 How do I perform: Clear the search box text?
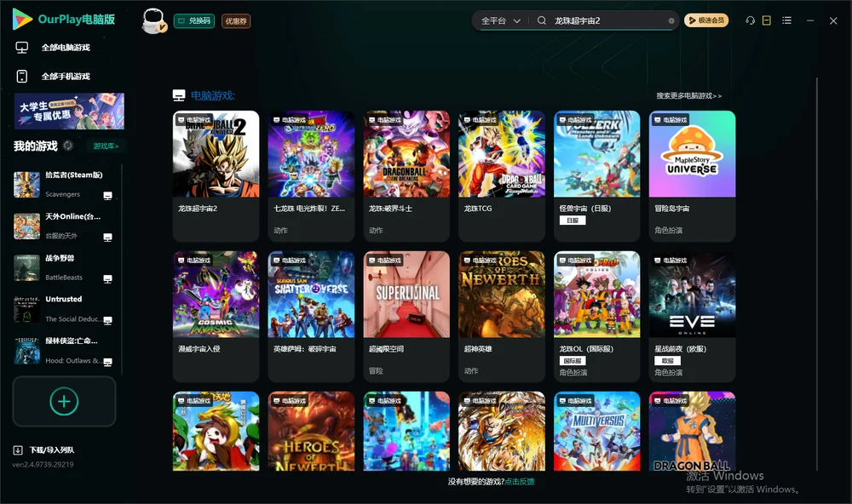[x=671, y=21]
